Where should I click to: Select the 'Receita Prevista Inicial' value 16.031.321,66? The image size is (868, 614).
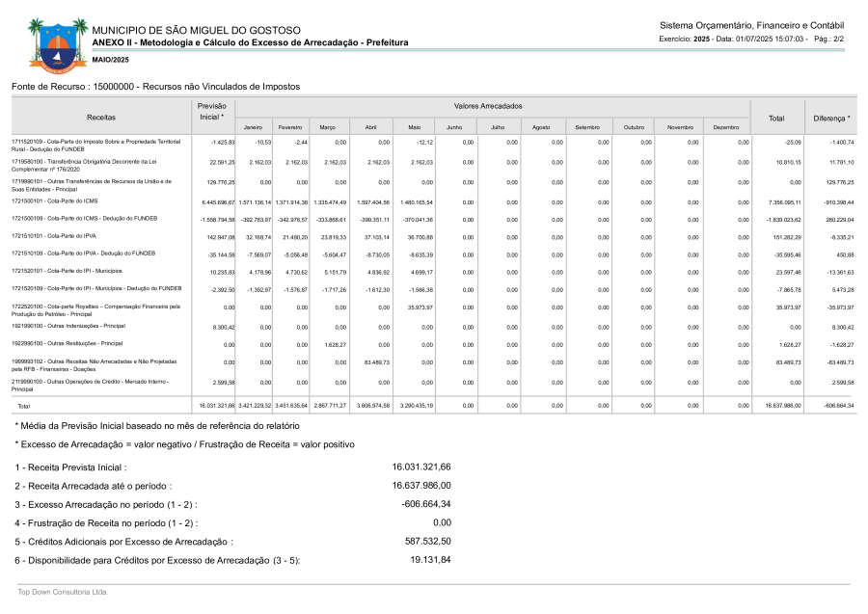pyautogui.click(x=420, y=467)
